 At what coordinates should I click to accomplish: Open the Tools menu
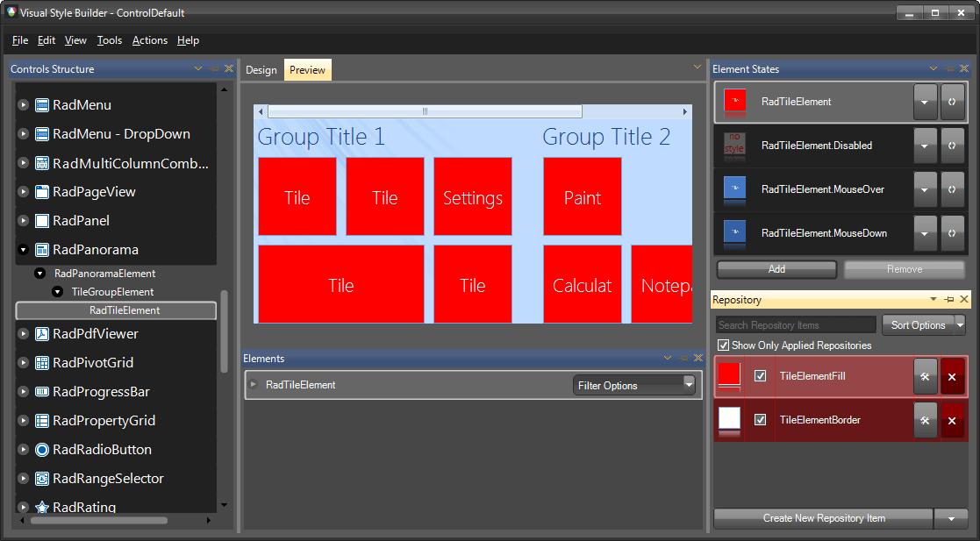pos(110,40)
